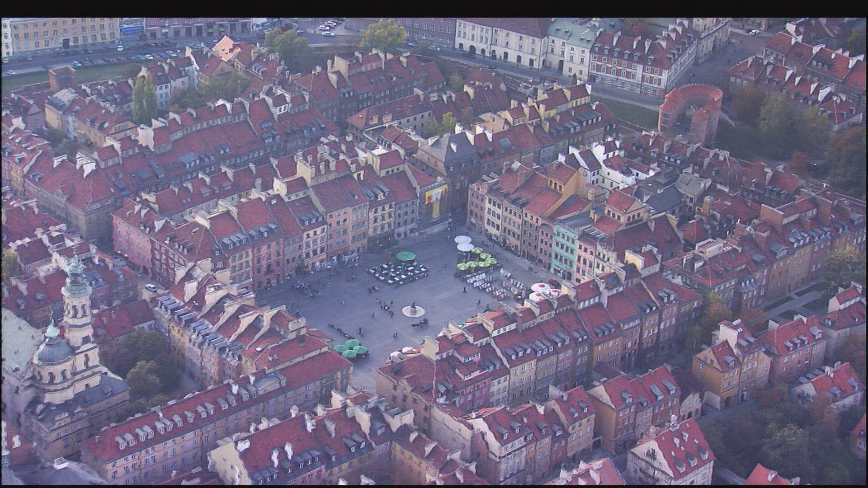The height and width of the screenshot is (488, 868).
Task: Click the mermaid statue in the square center
Action: [413, 309]
